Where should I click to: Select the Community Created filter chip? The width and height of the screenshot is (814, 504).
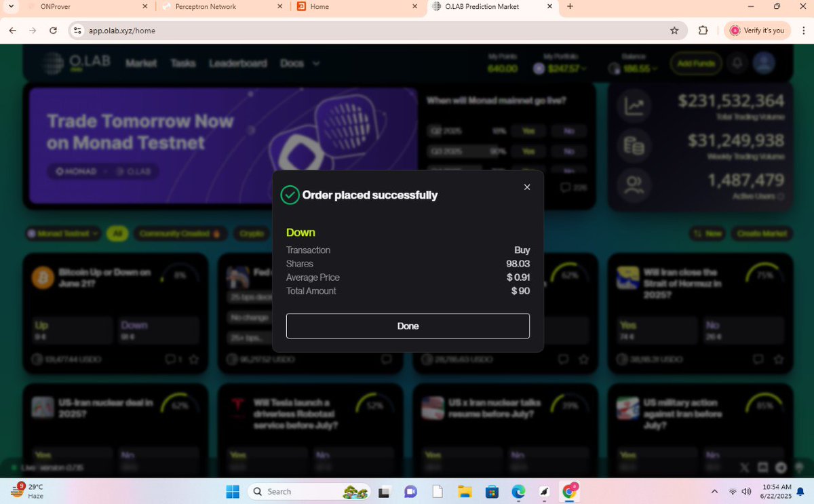pyautogui.click(x=179, y=233)
